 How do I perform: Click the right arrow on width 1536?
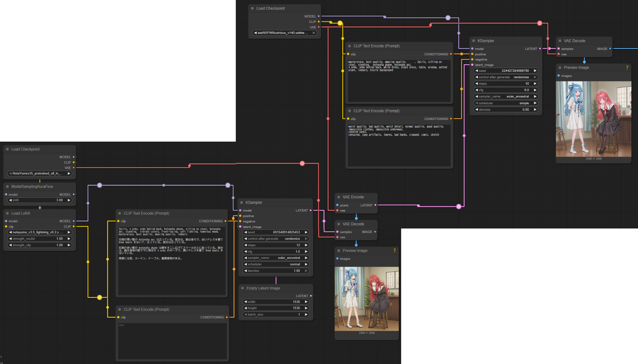coord(306,302)
